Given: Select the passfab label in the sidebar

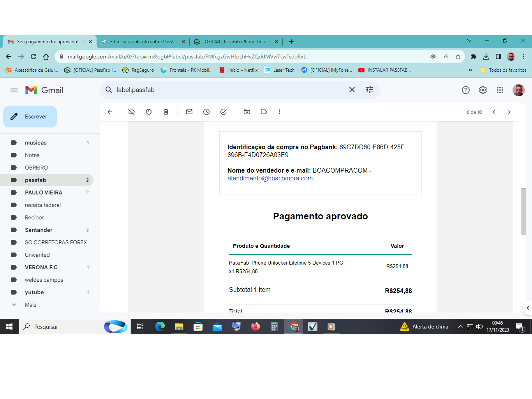Looking at the screenshot, I should (35, 180).
